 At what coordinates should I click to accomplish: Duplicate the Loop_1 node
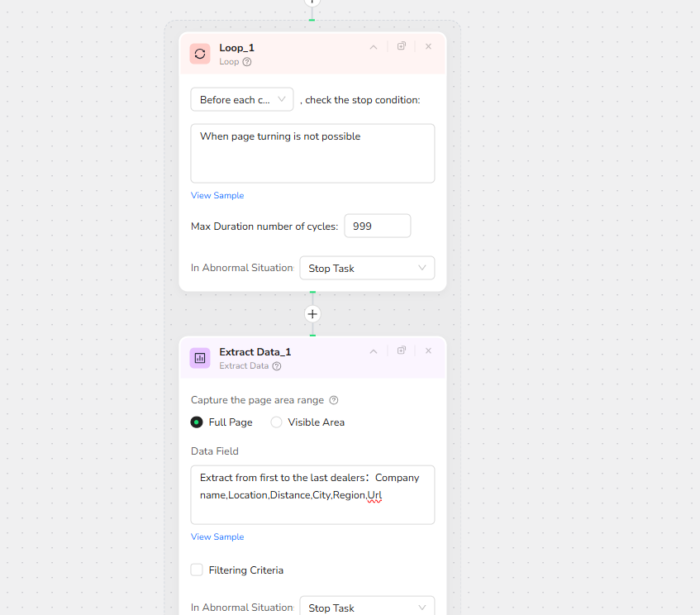[x=402, y=47]
